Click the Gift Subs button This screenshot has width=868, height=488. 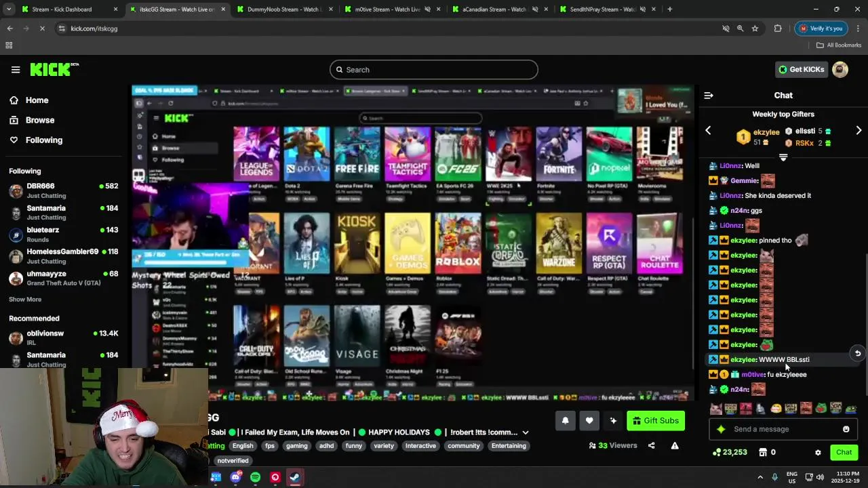point(655,421)
